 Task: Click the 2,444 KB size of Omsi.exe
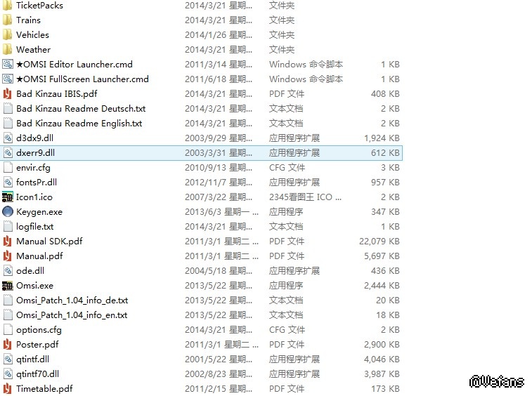click(x=382, y=286)
